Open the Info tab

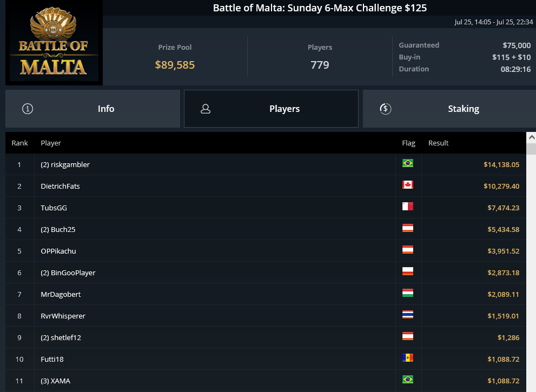point(92,109)
